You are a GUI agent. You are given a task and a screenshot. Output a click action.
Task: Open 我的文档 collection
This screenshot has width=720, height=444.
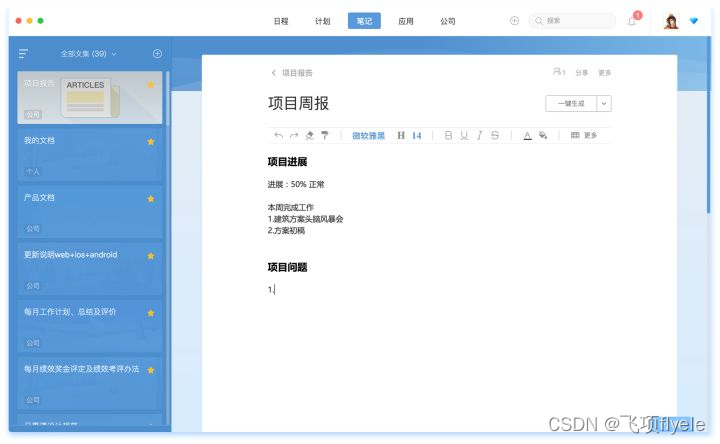click(90, 155)
